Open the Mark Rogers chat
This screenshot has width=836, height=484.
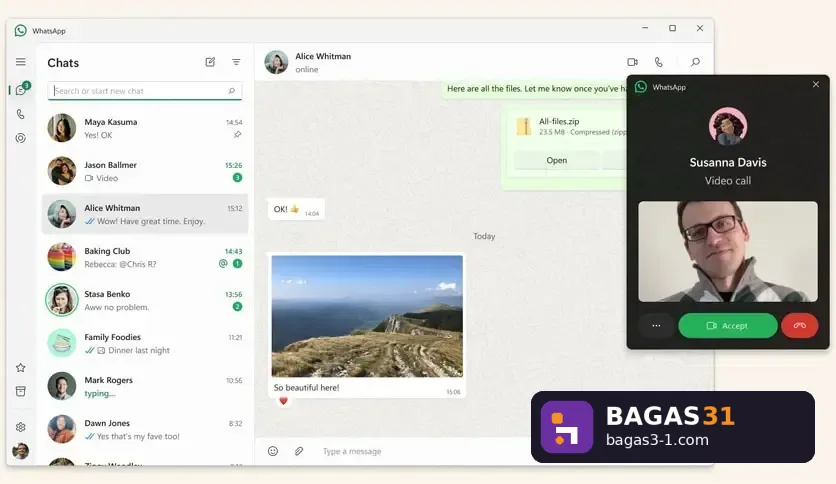[x=144, y=386]
